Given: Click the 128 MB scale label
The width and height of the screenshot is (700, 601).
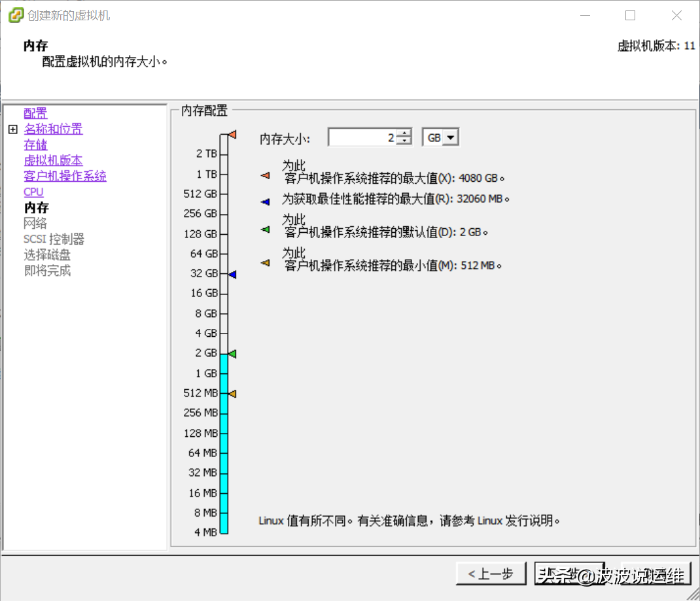Looking at the screenshot, I should 200,433.
